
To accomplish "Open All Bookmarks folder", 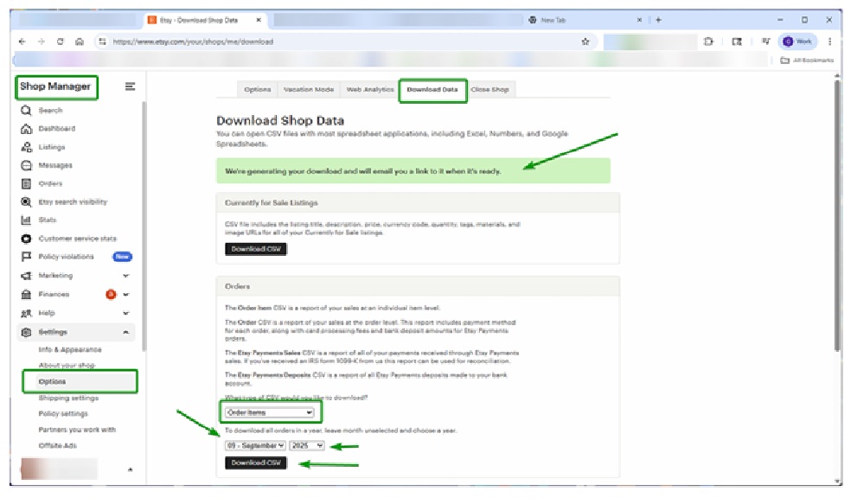I will point(807,61).
